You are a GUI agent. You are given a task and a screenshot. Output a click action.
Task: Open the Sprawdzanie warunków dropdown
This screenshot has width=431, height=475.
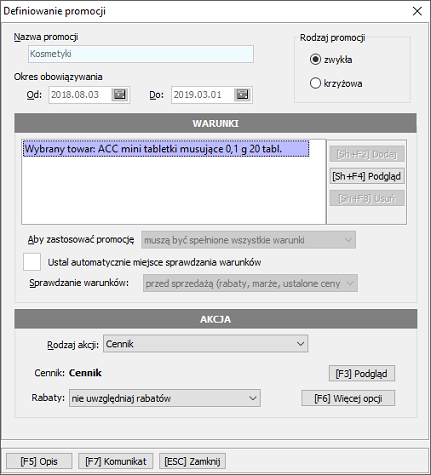point(250,283)
